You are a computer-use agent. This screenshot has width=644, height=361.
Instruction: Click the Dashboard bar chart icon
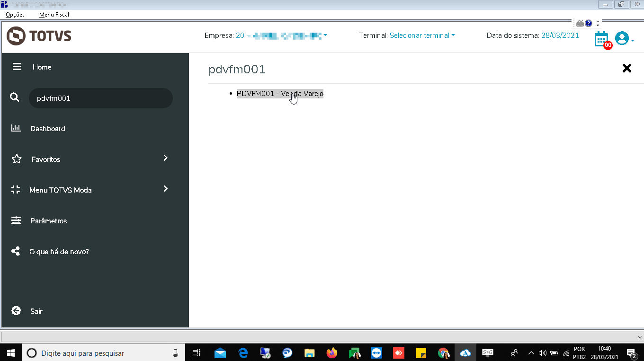16,128
